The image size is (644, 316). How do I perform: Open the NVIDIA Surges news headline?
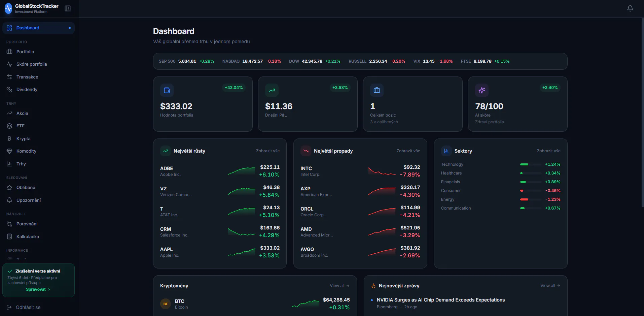pyautogui.click(x=441, y=300)
